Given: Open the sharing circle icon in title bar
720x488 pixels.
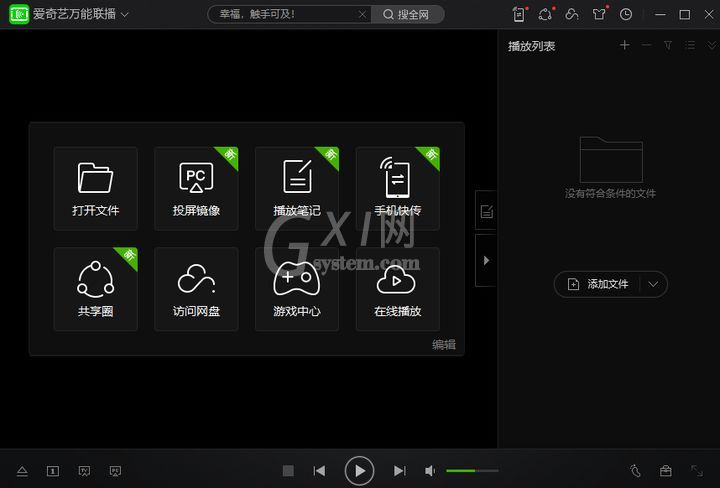Looking at the screenshot, I should (x=545, y=15).
